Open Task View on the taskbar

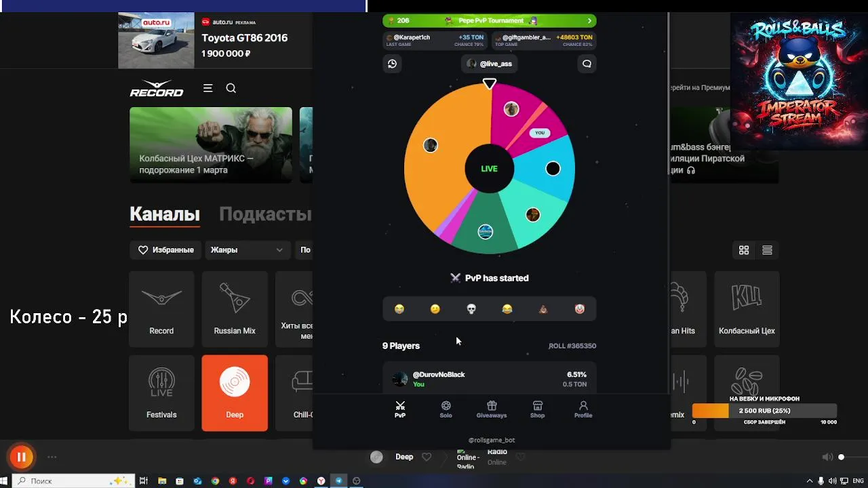(x=144, y=481)
